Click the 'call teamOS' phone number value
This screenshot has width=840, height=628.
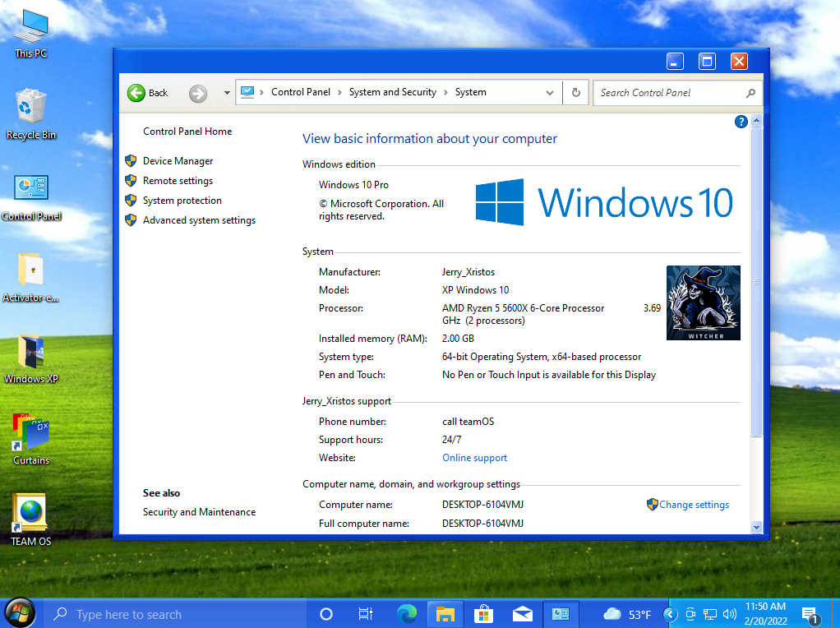click(468, 422)
